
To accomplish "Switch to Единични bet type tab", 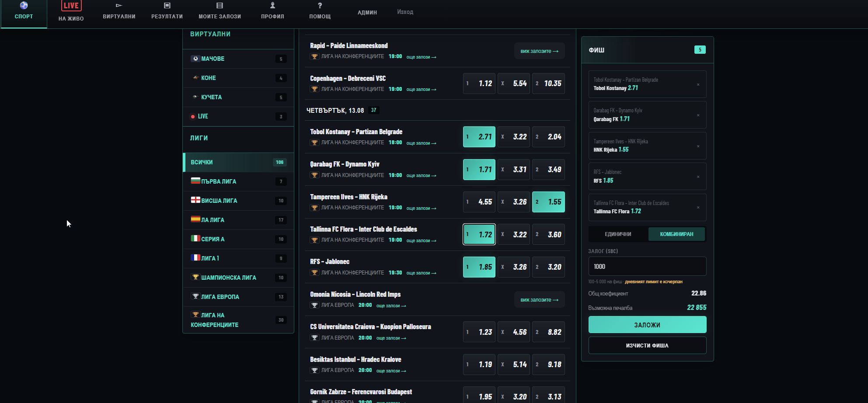I will [618, 234].
